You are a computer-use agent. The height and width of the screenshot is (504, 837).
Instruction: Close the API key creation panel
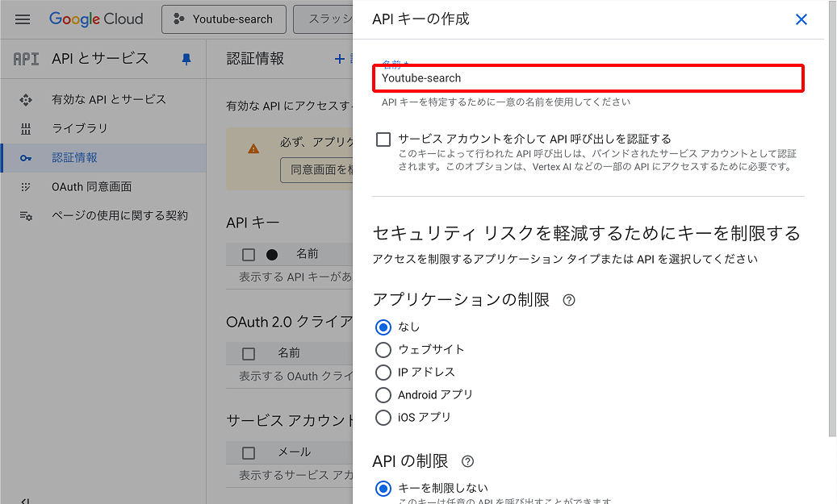[801, 19]
